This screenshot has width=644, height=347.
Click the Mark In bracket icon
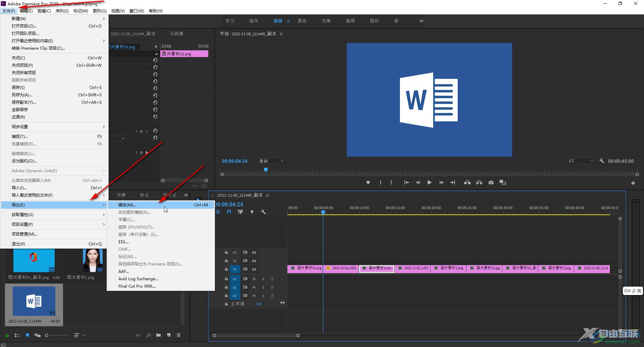pyautogui.click(x=380, y=183)
